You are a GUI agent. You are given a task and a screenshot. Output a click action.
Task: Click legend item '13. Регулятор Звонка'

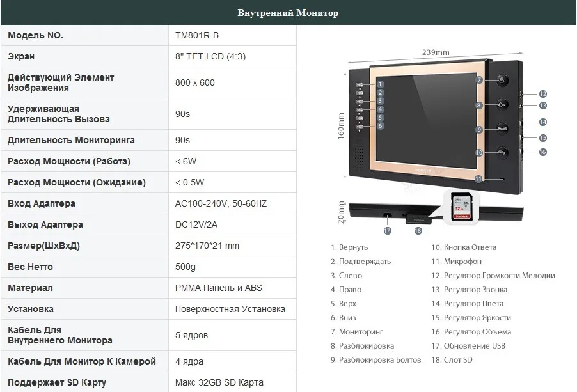(x=469, y=290)
